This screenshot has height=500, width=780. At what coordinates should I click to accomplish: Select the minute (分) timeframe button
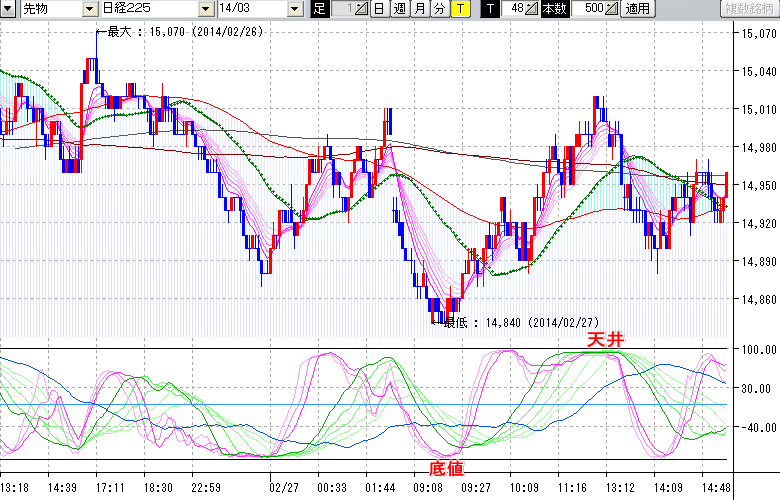(439, 9)
